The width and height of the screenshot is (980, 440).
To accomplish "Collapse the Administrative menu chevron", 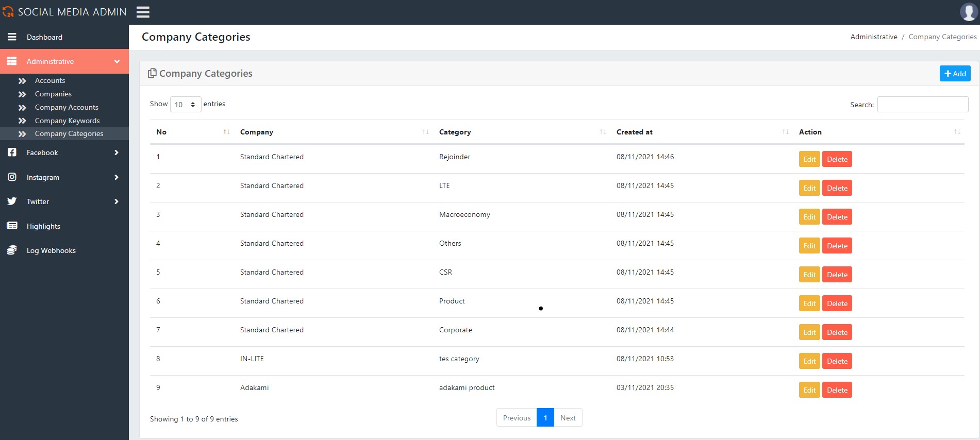I will [117, 61].
